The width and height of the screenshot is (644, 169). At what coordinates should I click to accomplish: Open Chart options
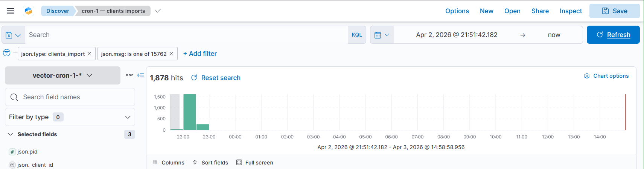[606, 76]
